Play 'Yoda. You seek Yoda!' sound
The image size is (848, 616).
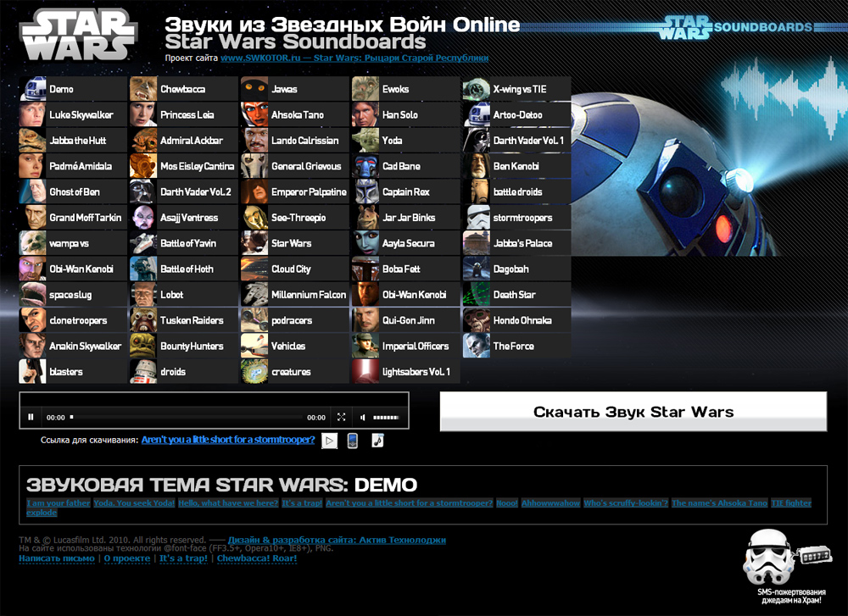[134, 503]
